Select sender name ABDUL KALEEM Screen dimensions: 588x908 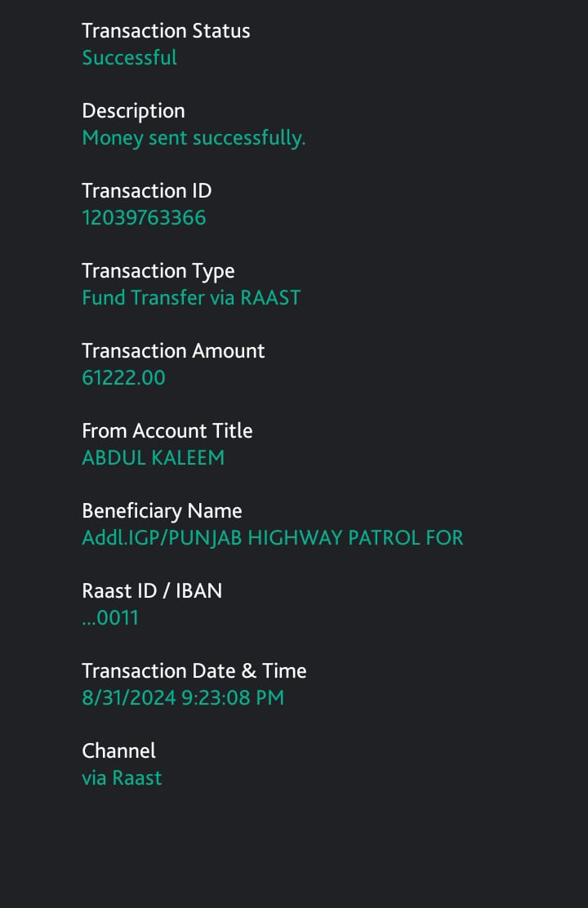[x=153, y=458]
